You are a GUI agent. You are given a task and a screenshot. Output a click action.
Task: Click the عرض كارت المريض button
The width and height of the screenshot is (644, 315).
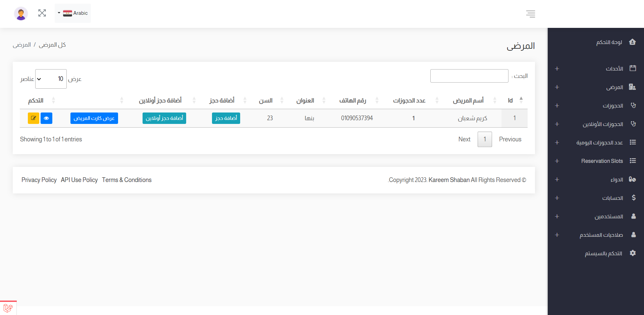click(x=94, y=118)
